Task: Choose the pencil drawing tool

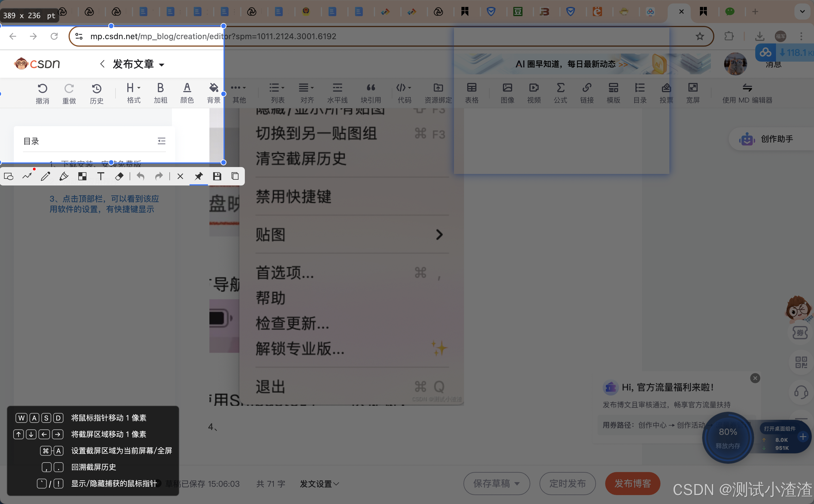Action: click(x=45, y=176)
